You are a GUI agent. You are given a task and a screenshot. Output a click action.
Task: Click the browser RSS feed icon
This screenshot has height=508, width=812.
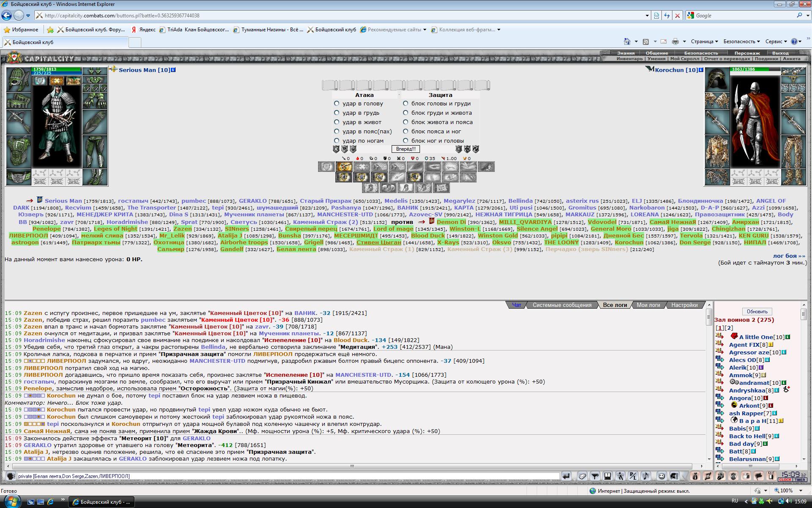(646, 41)
